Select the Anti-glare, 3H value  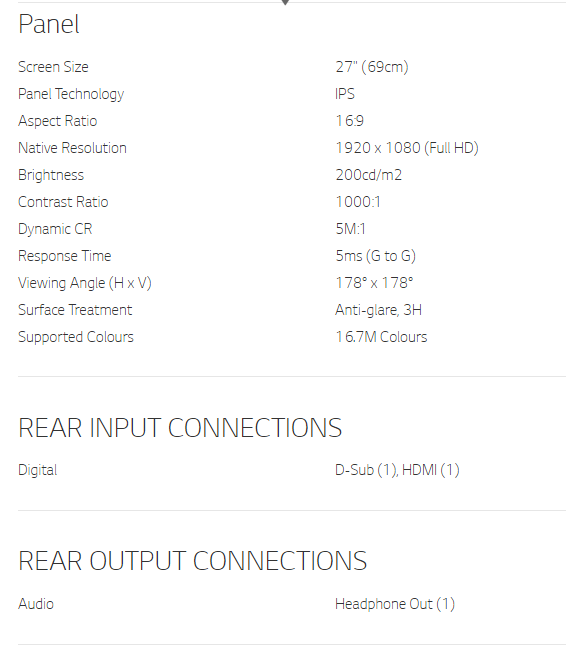378,310
